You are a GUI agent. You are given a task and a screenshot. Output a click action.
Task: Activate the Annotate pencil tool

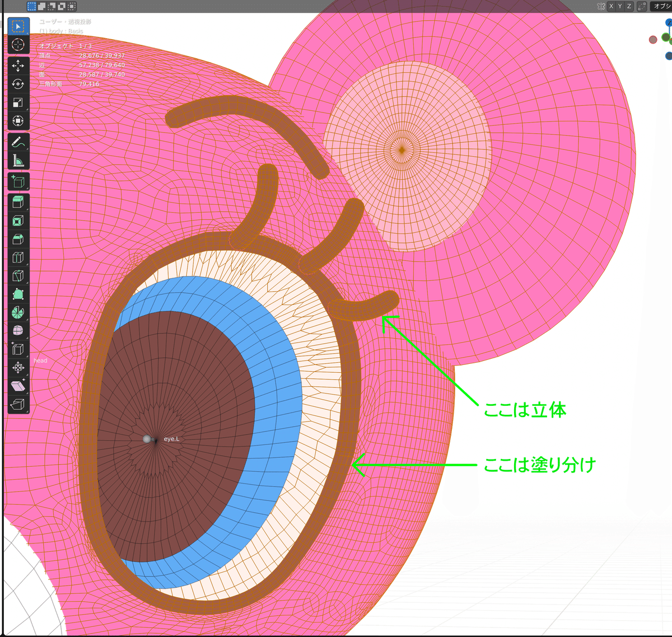click(18, 142)
